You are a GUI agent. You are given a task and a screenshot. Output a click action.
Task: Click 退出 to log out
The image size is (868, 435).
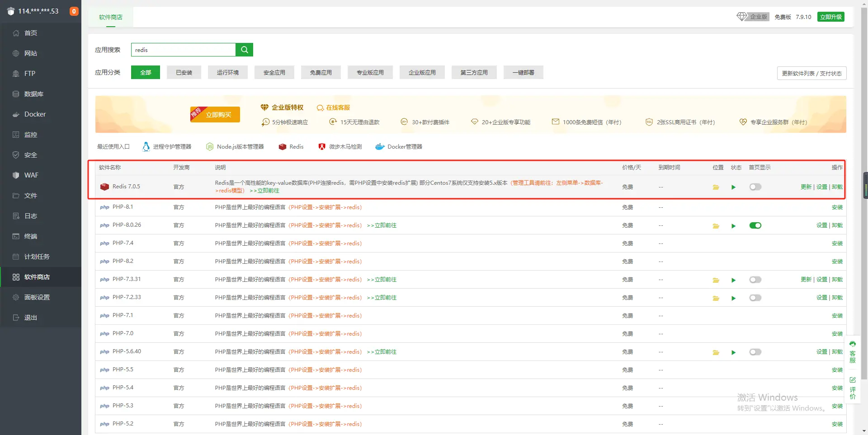[x=41, y=318]
